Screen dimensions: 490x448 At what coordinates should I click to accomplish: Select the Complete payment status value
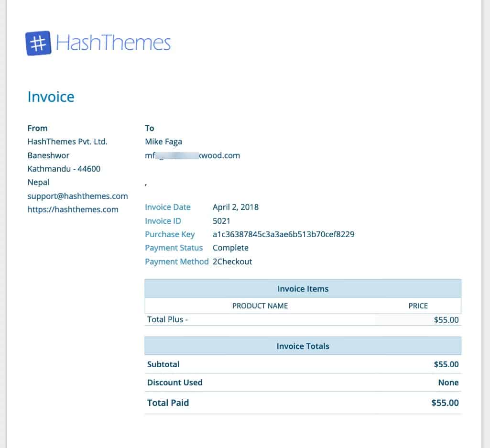coord(230,248)
